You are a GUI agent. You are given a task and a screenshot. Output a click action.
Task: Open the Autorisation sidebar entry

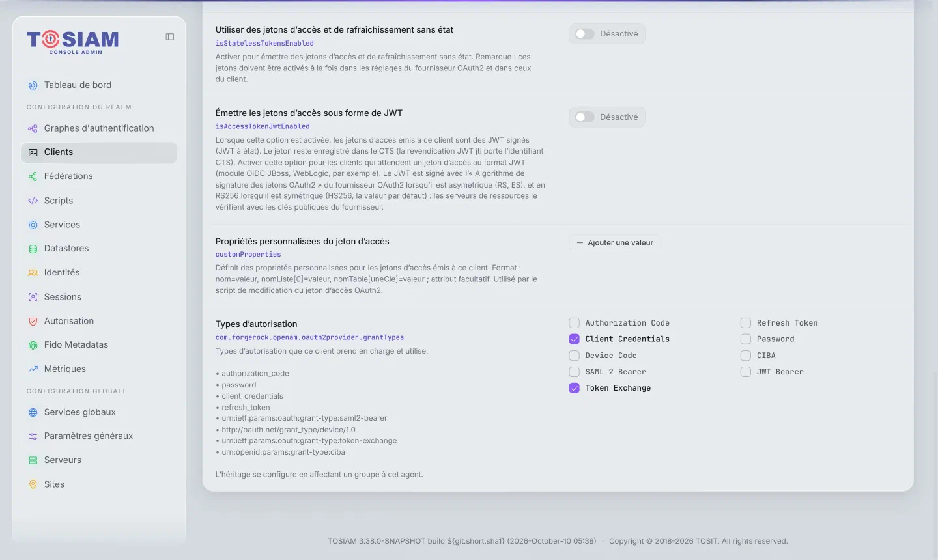[x=99, y=321]
